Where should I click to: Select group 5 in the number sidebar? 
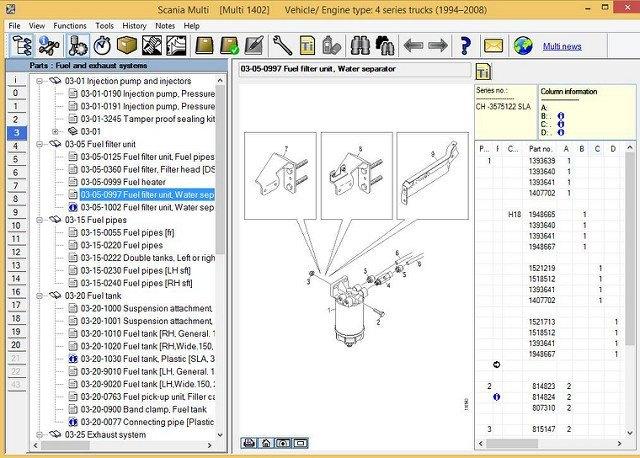click(16, 159)
